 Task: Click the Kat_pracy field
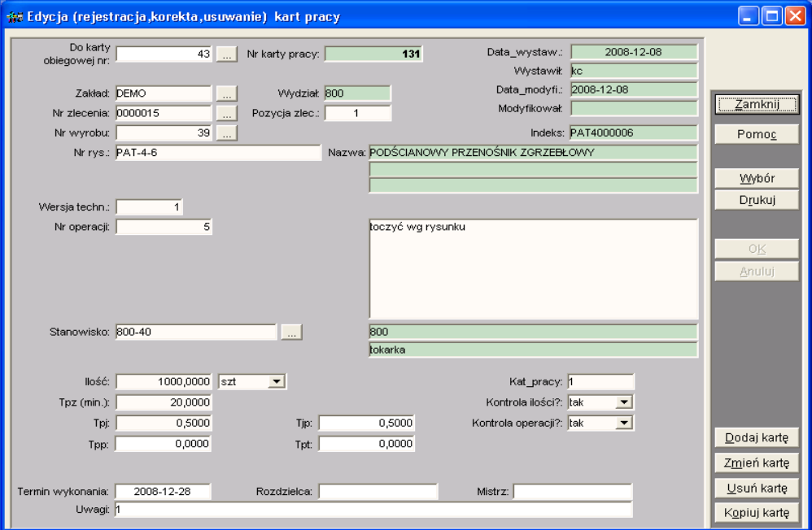coord(600,382)
